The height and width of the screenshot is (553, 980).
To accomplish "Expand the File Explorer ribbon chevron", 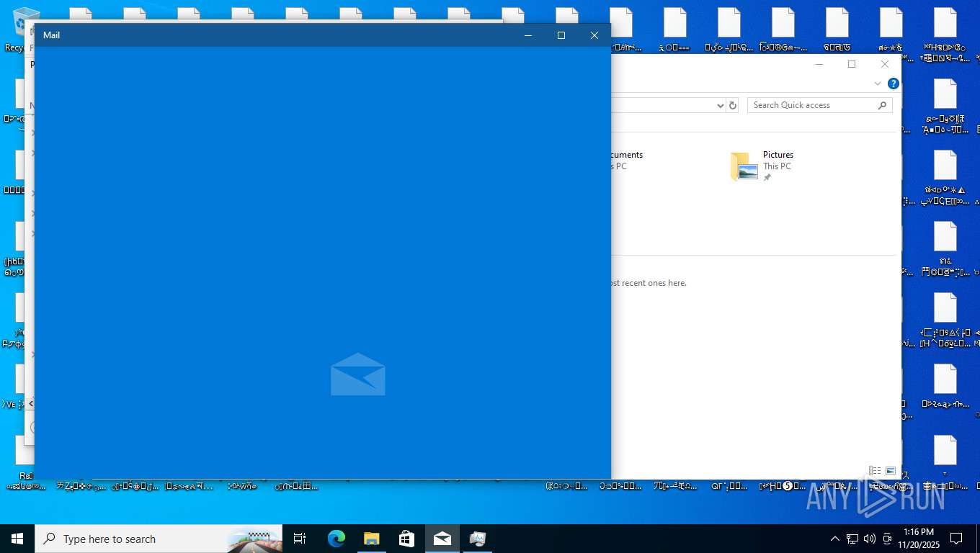I will tap(878, 84).
